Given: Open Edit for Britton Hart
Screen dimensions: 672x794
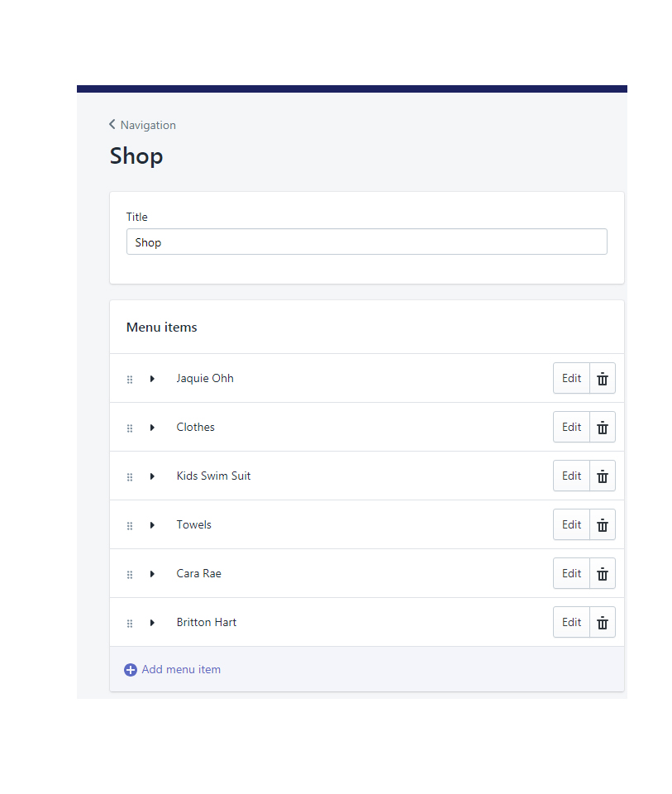Looking at the screenshot, I should [572, 622].
